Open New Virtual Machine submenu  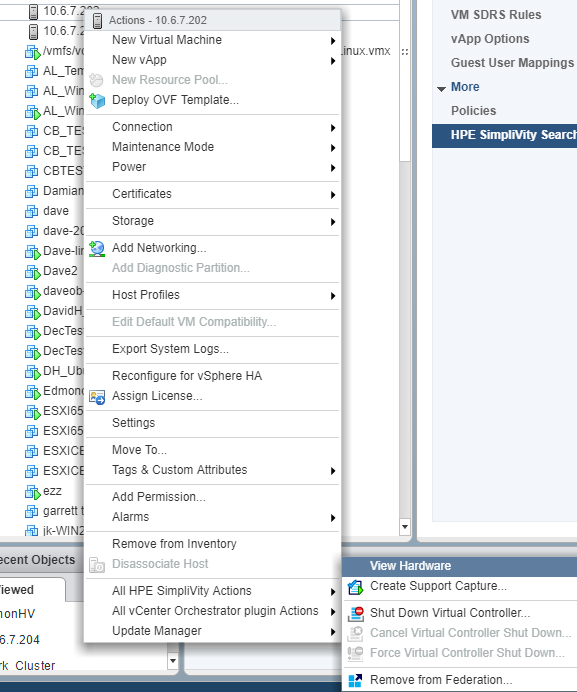coord(212,40)
